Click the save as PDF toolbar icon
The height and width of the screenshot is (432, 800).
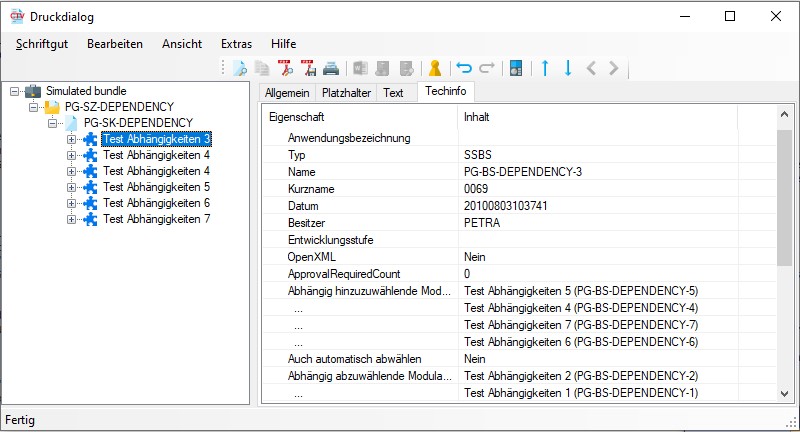[308, 69]
